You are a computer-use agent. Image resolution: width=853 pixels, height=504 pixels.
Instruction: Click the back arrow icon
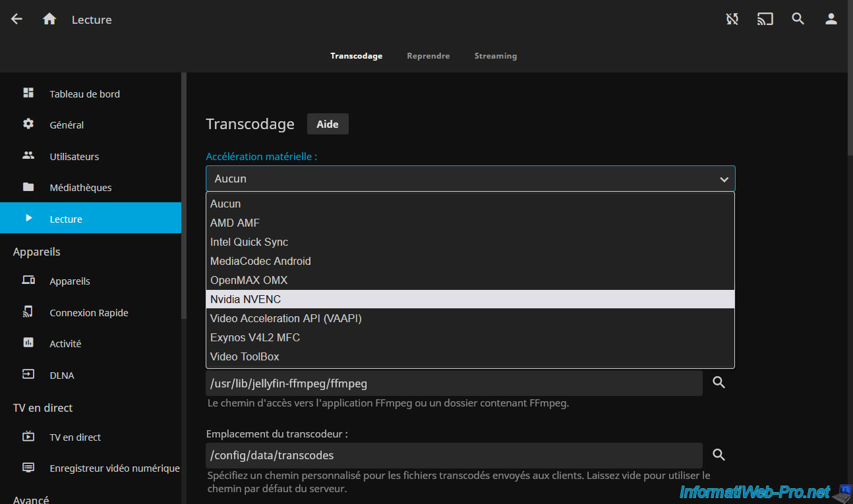(17, 20)
